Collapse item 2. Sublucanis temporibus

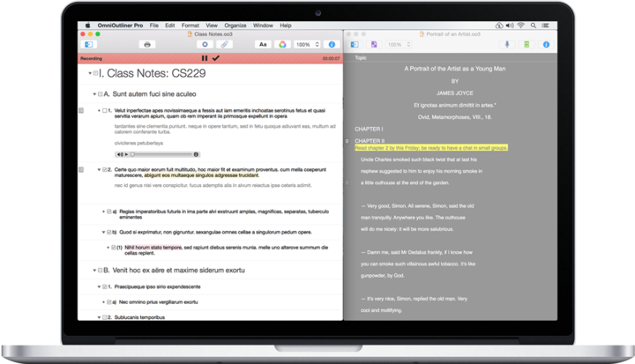(99, 318)
